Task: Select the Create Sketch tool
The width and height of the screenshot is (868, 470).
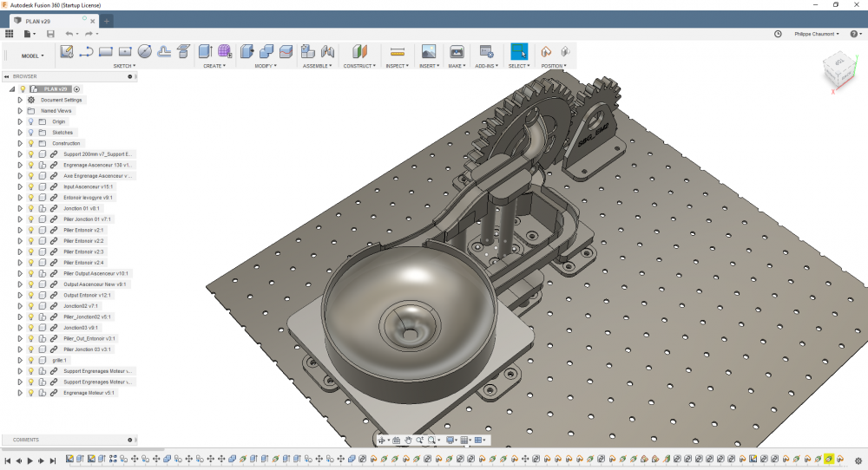Action: coord(67,51)
